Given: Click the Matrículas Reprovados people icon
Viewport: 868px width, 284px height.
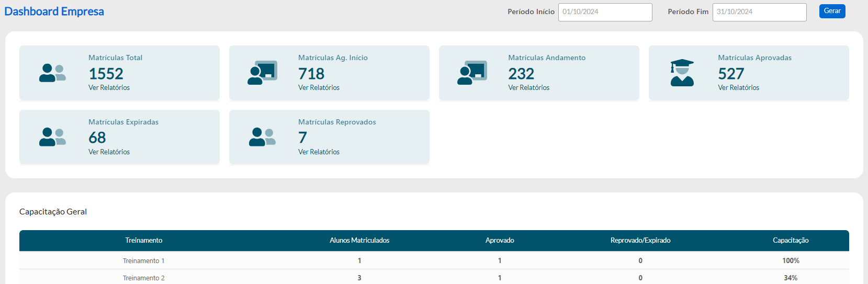Looking at the screenshot, I should pyautogui.click(x=262, y=137).
